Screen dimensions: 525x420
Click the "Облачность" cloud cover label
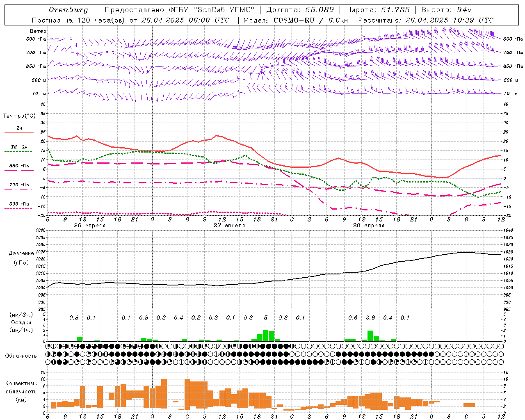(21, 356)
